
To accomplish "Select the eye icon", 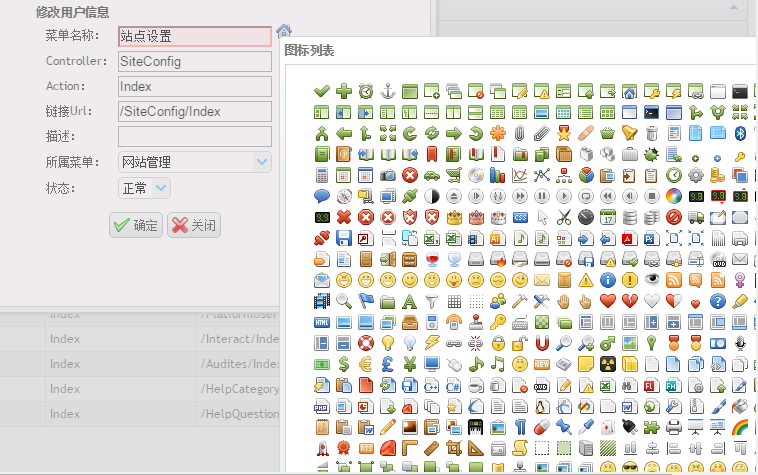I will (652, 280).
